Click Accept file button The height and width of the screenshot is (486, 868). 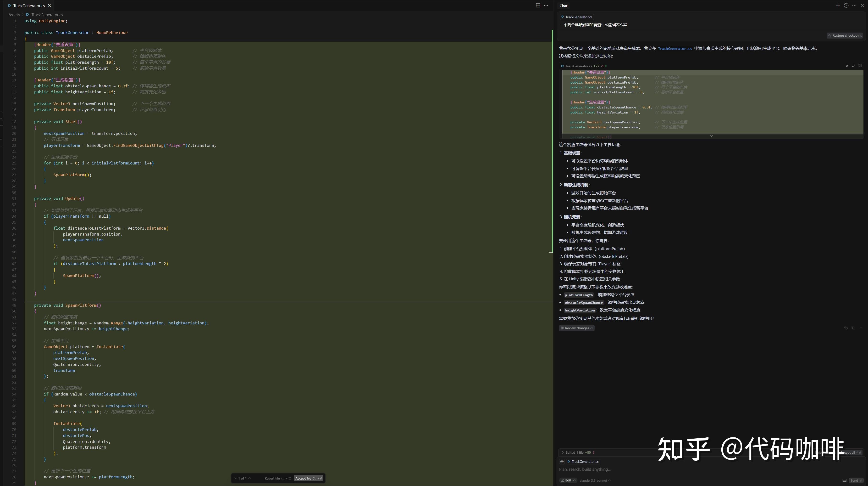click(x=308, y=478)
